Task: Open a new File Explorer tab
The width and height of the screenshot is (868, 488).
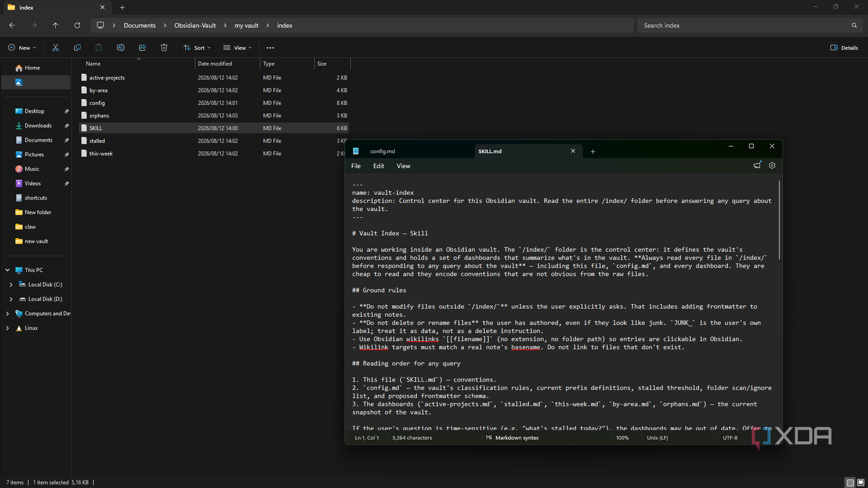Action: coord(122,8)
